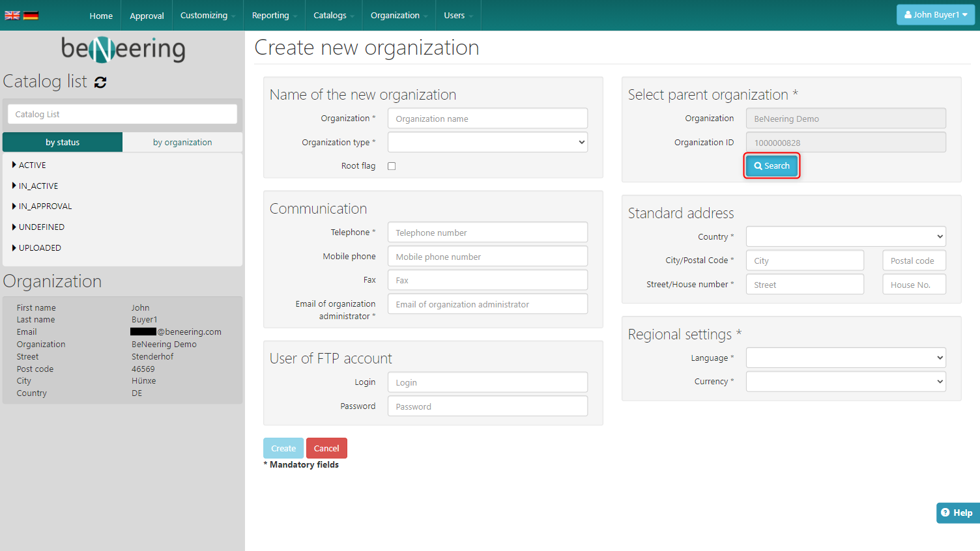The image size is (980, 551).
Task: Click the Create button
Action: pyautogui.click(x=283, y=448)
